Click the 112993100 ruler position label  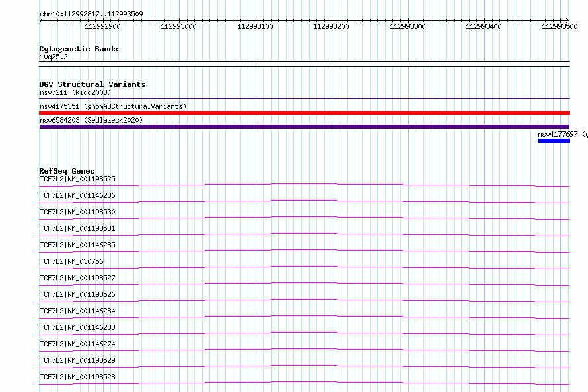click(x=255, y=26)
